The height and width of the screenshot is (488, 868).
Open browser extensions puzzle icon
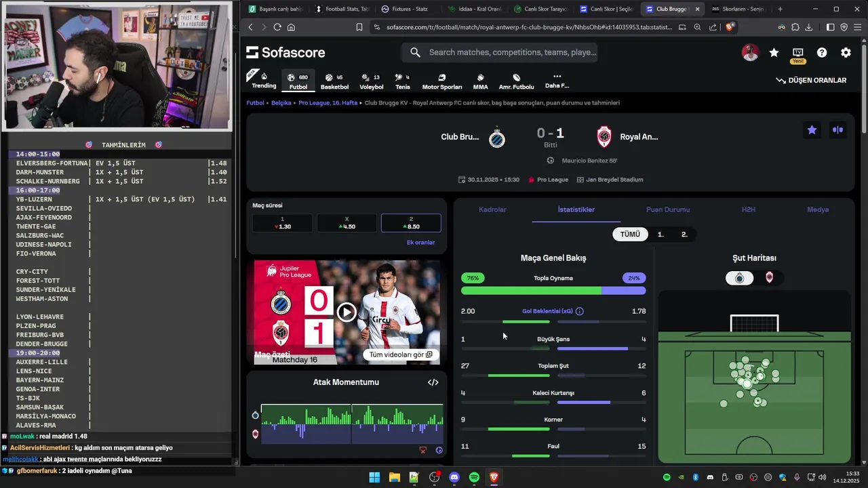tap(795, 27)
